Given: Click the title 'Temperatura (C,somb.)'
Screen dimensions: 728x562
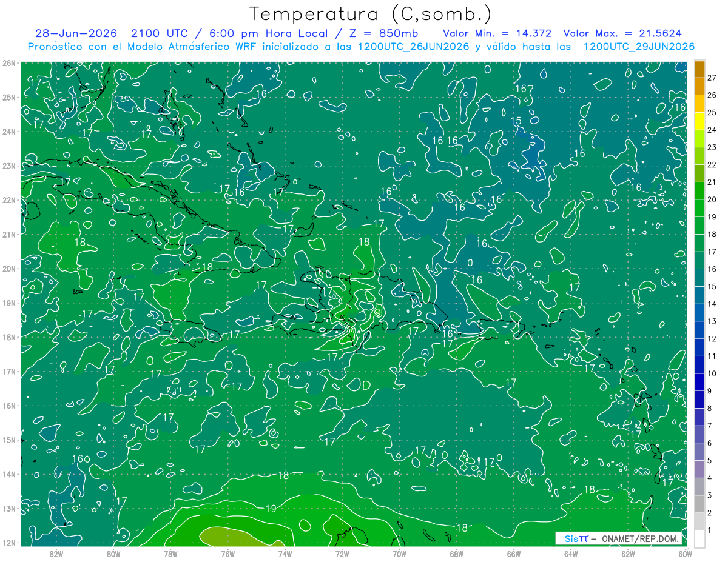Looking at the screenshot, I should pyautogui.click(x=369, y=14).
